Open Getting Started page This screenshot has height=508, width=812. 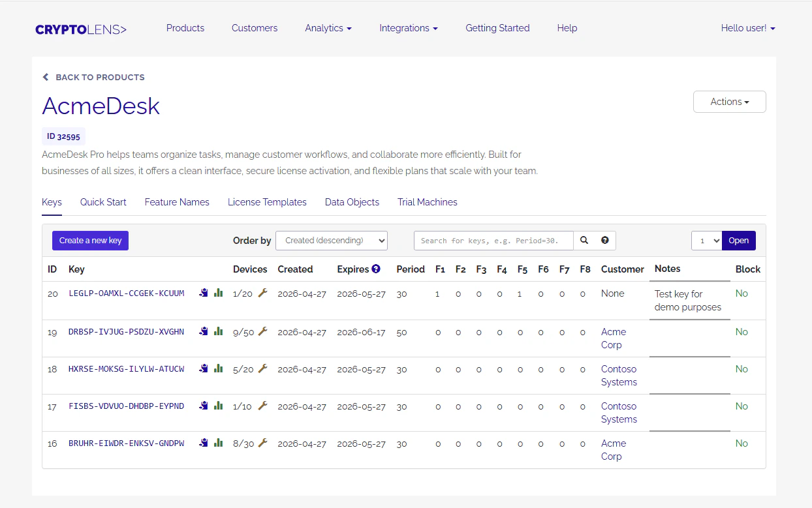click(x=497, y=28)
